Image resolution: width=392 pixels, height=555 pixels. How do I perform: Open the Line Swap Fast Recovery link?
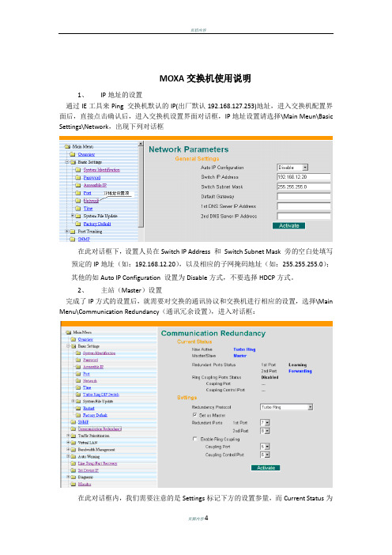97,463
